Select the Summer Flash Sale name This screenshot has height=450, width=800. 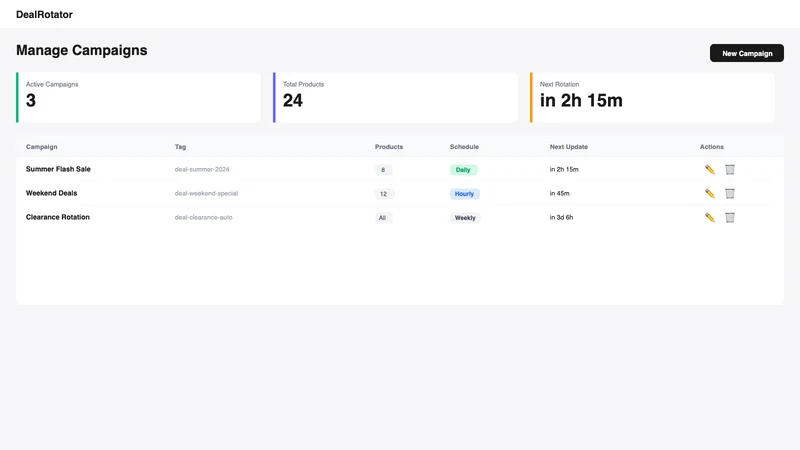click(x=58, y=169)
